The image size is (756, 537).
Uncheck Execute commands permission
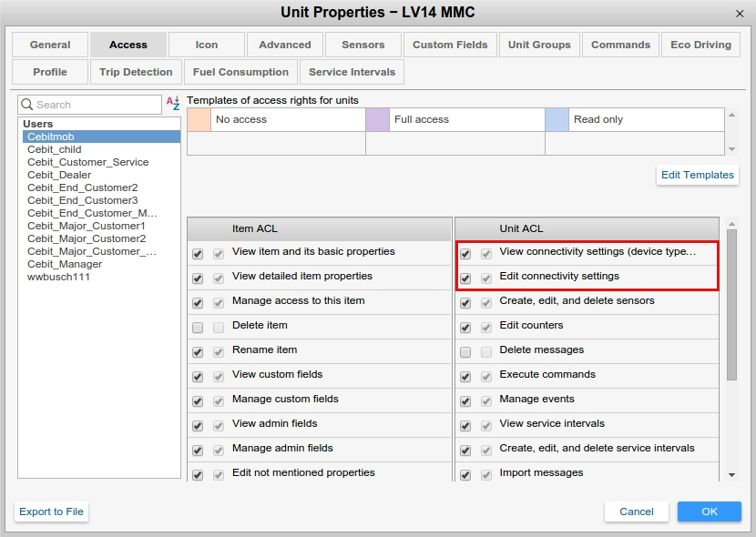(465, 376)
